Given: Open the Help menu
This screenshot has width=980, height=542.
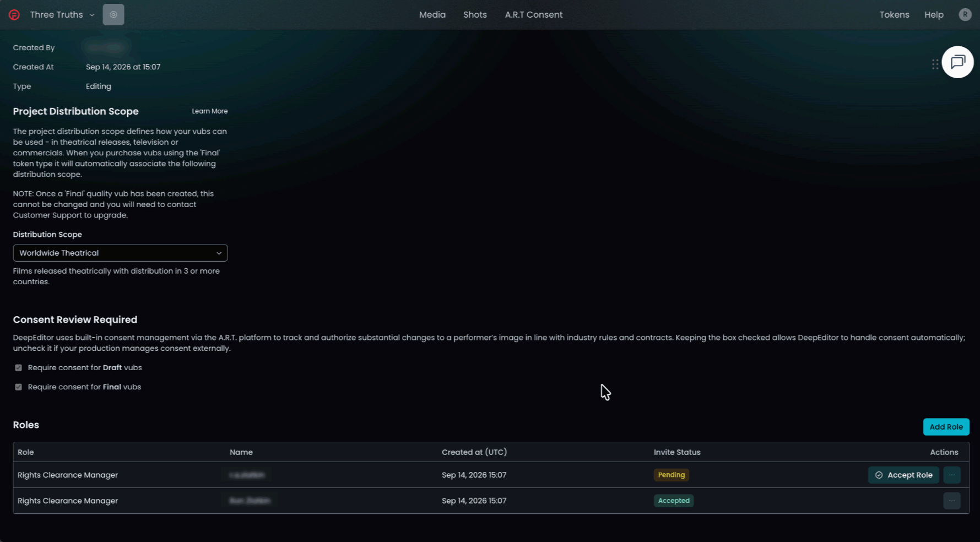Looking at the screenshot, I should click(934, 15).
